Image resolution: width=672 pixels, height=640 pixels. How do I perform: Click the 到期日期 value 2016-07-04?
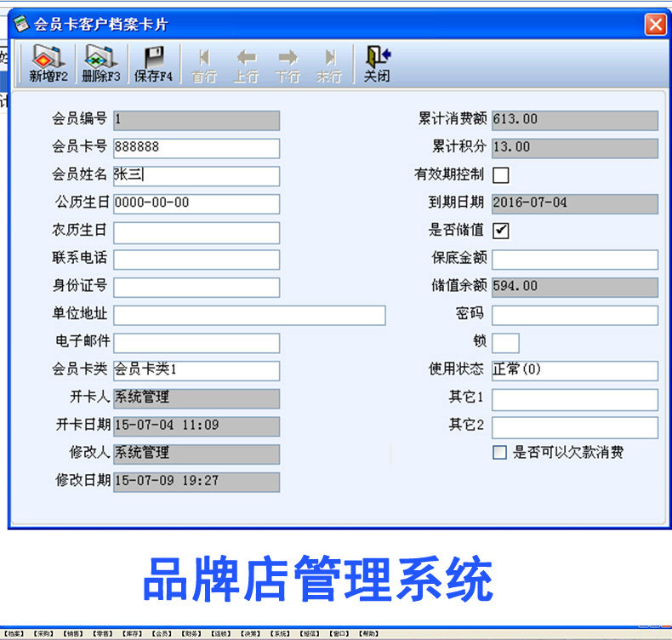[x=575, y=203]
